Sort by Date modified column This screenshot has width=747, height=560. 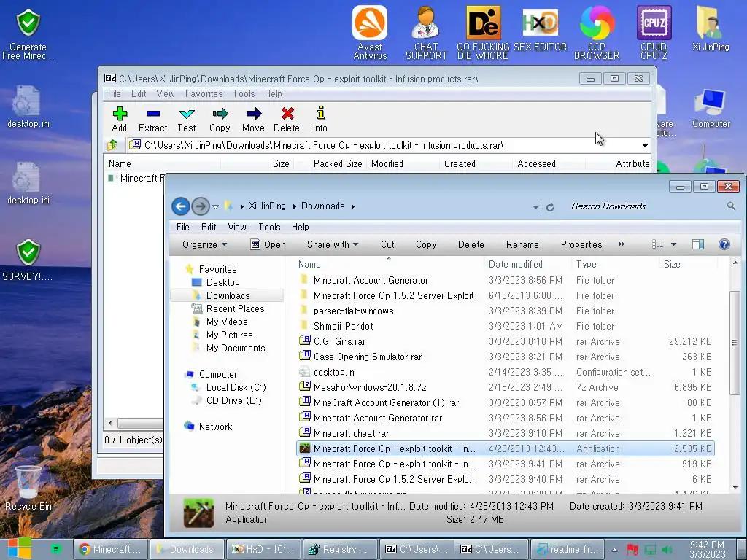(x=515, y=264)
